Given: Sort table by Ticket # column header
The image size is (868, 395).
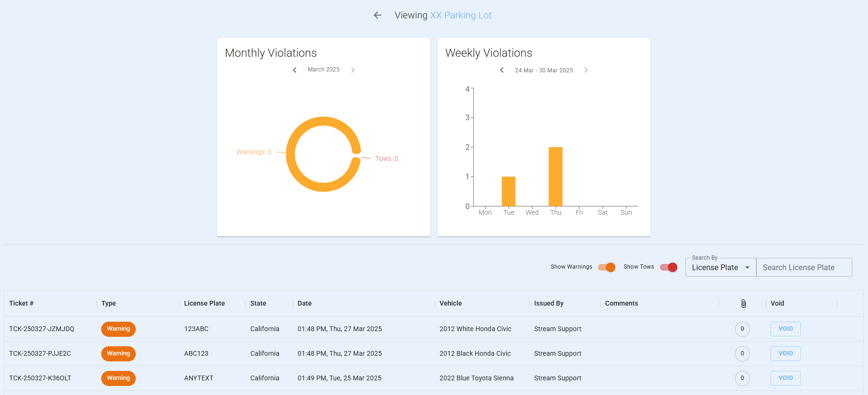Looking at the screenshot, I should [x=21, y=303].
